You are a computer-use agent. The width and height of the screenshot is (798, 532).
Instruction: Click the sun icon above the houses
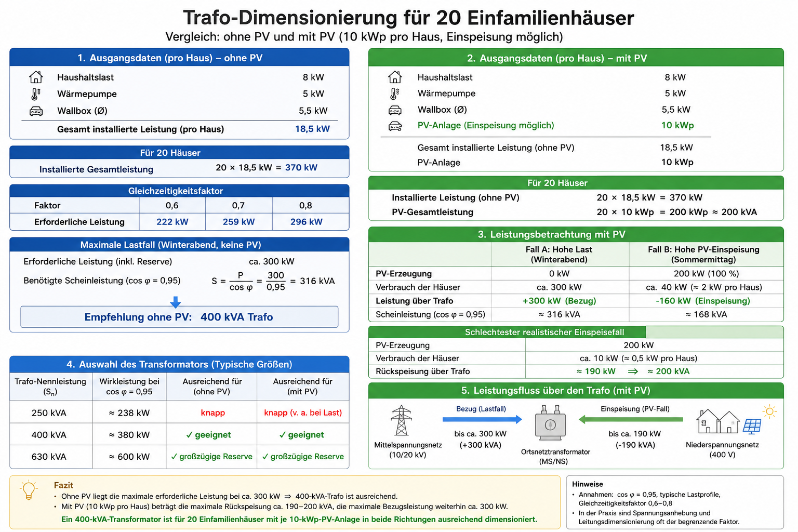point(770,412)
